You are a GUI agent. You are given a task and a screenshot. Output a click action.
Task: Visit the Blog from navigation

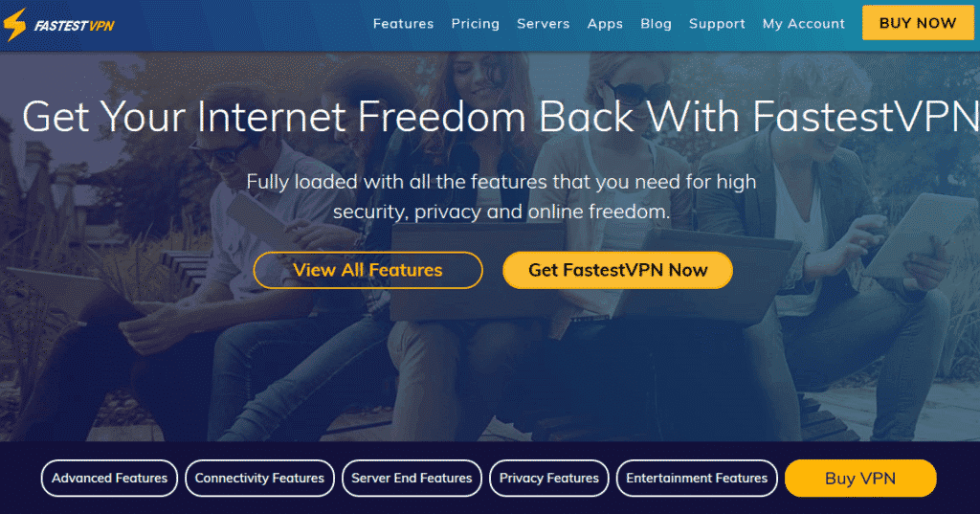pyautogui.click(x=656, y=24)
